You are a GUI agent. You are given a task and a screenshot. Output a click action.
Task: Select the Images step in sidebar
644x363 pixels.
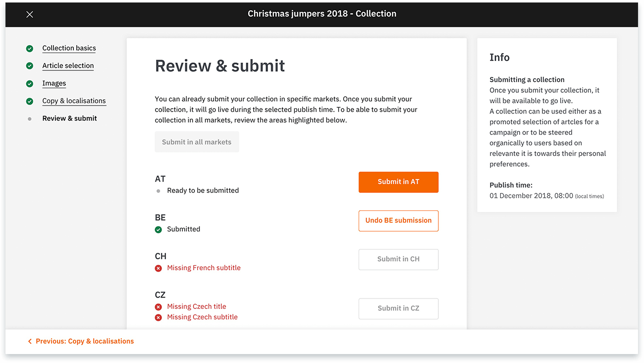coord(54,83)
